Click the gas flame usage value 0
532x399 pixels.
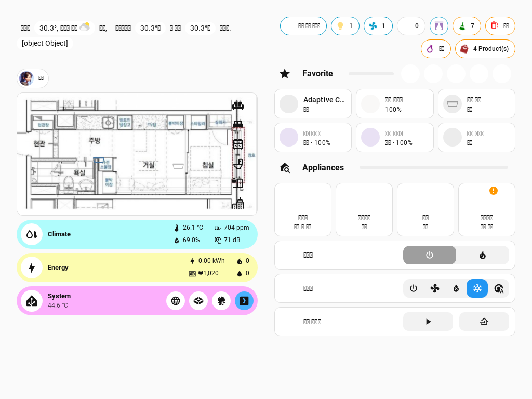243,261
